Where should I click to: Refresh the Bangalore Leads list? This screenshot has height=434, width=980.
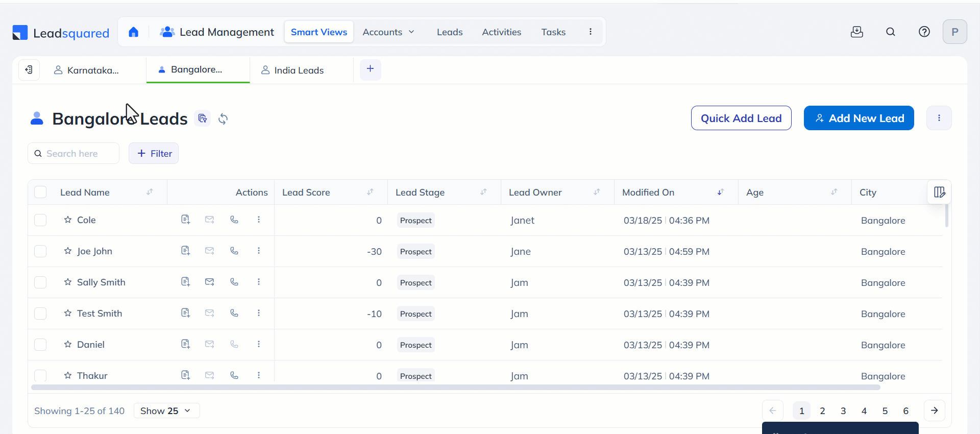coord(223,119)
